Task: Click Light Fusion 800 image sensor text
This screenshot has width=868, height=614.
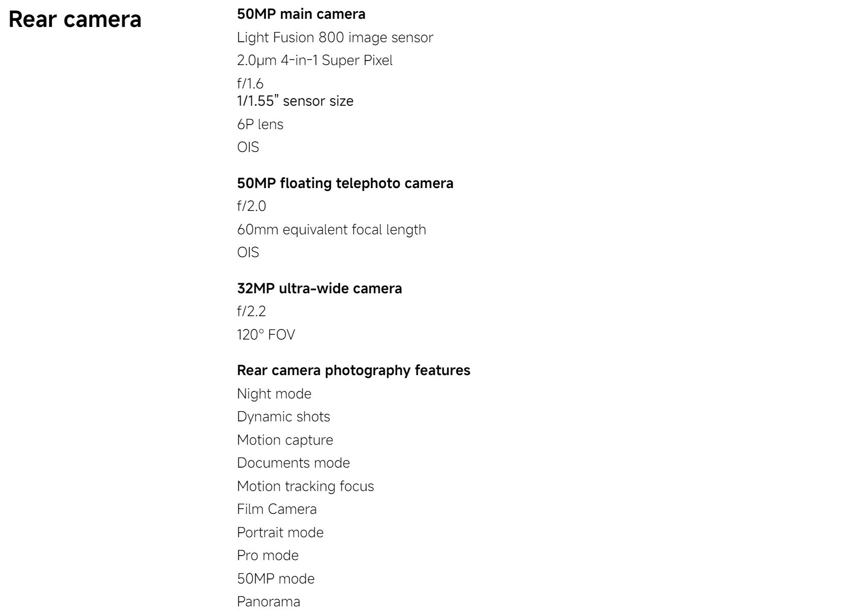Action: (335, 38)
